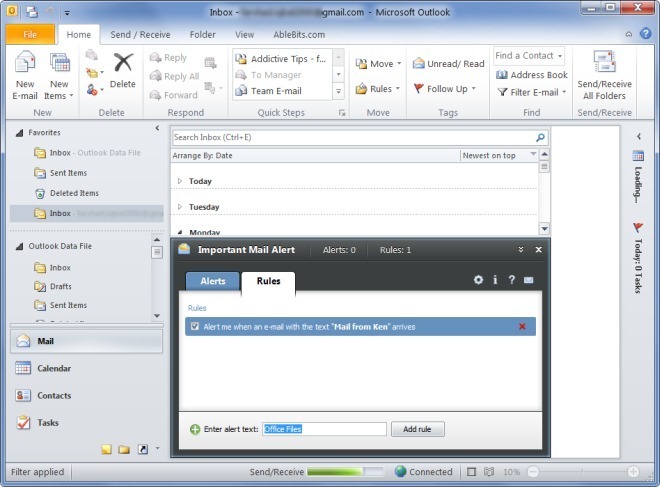Open the Address Book

point(532,75)
